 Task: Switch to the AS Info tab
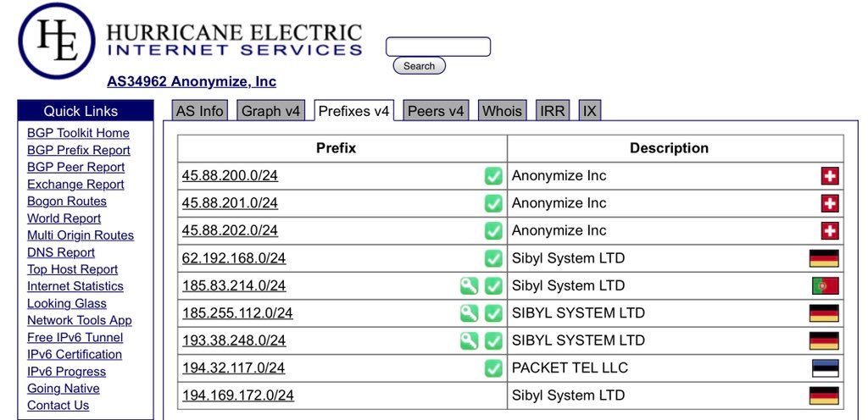[199, 111]
